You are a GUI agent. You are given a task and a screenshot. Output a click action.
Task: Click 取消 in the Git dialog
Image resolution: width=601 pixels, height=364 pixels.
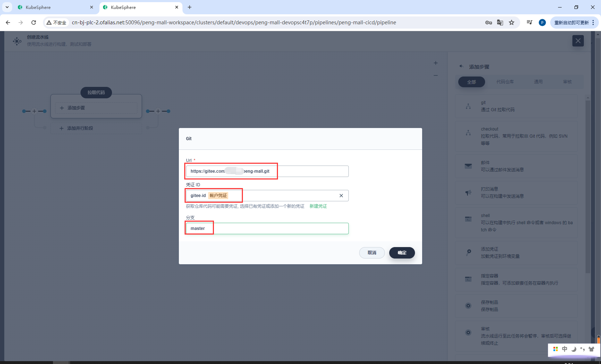[372, 253]
